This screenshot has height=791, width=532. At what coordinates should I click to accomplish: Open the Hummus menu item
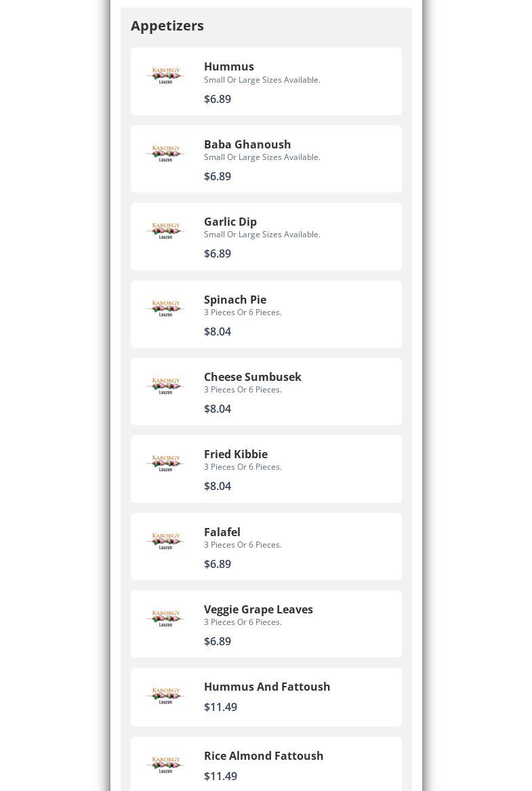tap(266, 81)
